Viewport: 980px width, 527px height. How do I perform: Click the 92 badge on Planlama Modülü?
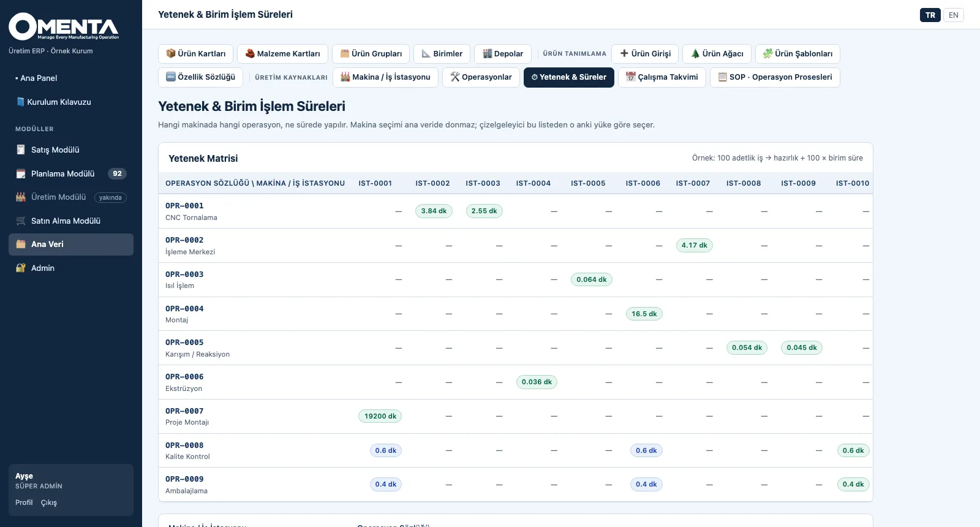point(117,174)
